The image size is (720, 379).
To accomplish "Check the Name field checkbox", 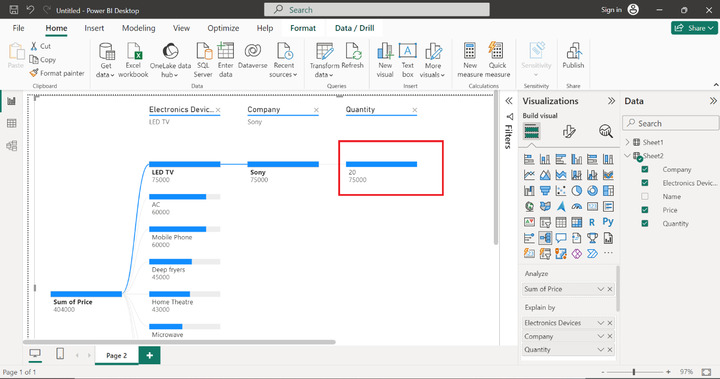I will [x=645, y=197].
